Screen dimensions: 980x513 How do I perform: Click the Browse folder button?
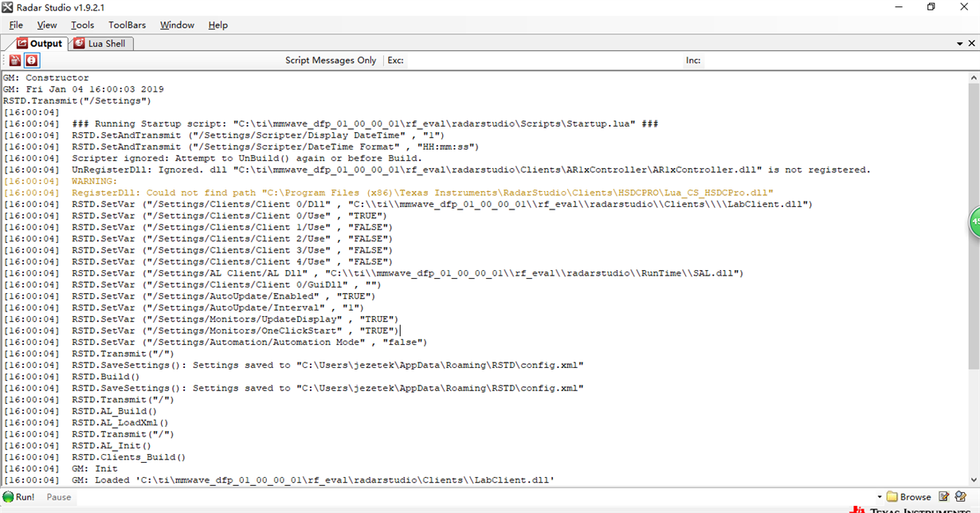pos(909,497)
